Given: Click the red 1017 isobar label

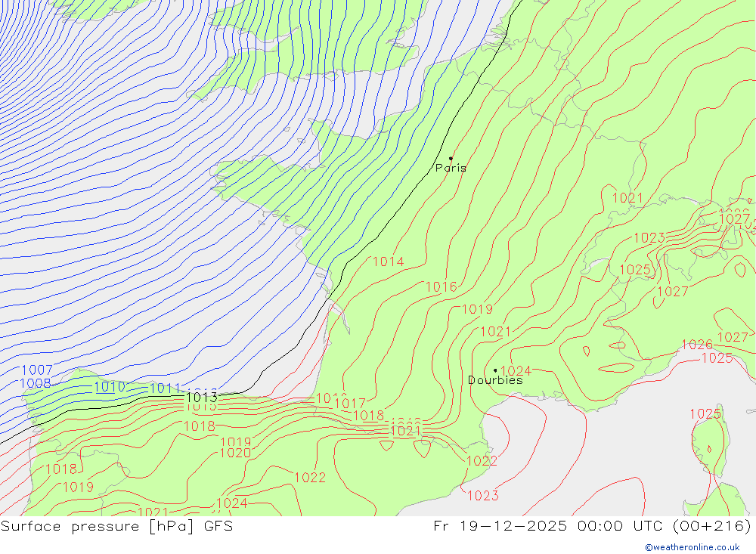Looking at the screenshot, I should (350, 404).
